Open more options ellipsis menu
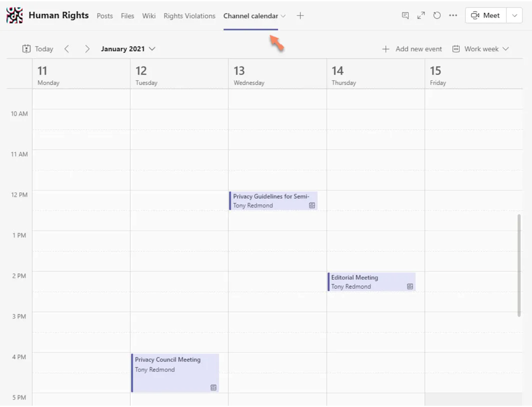This screenshot has width=532, height=407. point(453,15)
